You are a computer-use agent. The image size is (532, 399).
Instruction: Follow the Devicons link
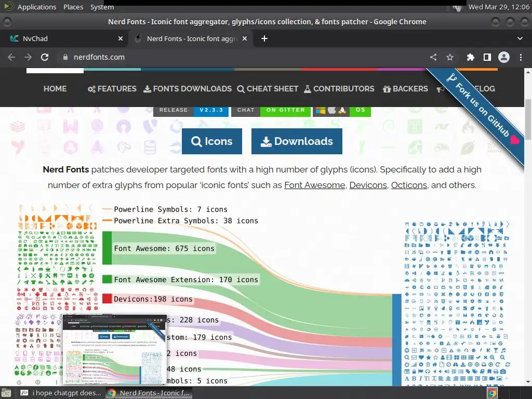point(368,185)
